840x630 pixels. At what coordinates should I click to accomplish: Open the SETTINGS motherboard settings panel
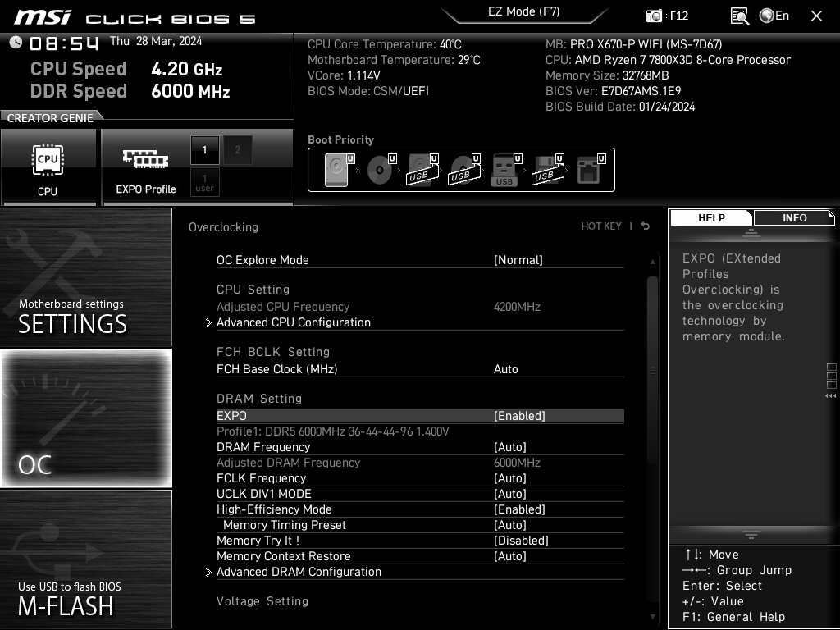(x=85, y=277)
